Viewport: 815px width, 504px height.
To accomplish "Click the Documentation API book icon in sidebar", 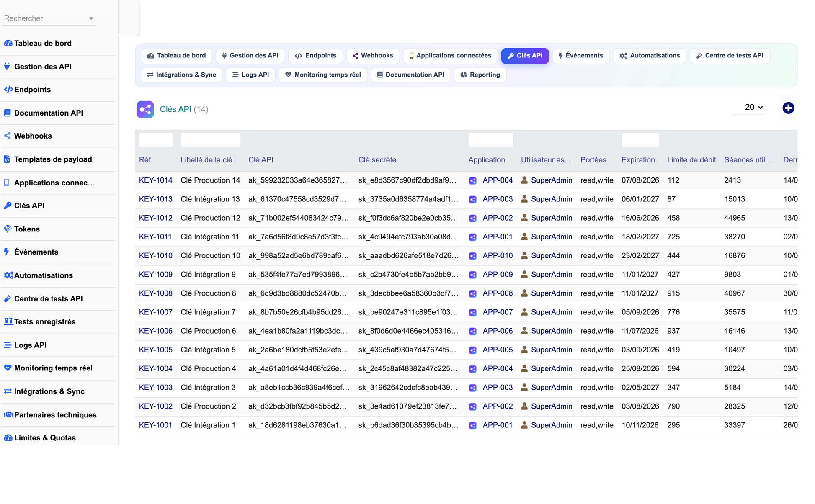I will (8, 113).
